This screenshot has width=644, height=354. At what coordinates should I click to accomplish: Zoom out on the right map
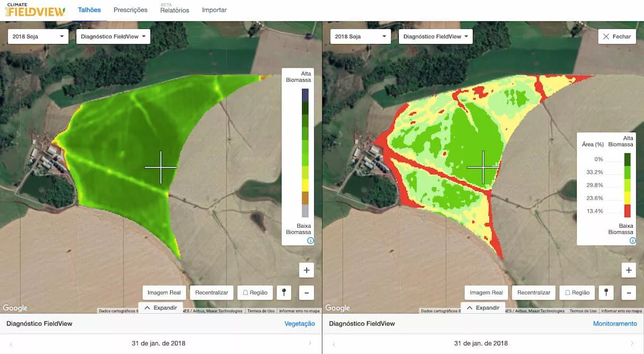click(x=628, y=293)
